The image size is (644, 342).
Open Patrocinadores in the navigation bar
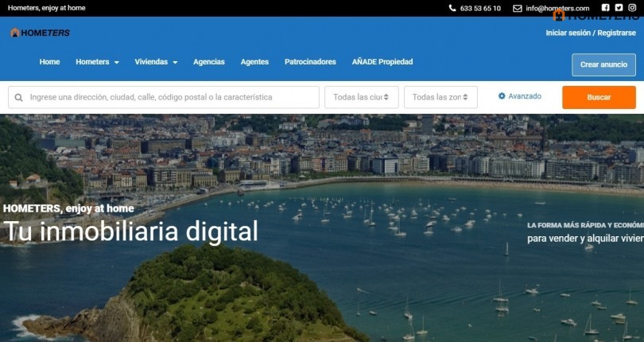click(310, 62)
